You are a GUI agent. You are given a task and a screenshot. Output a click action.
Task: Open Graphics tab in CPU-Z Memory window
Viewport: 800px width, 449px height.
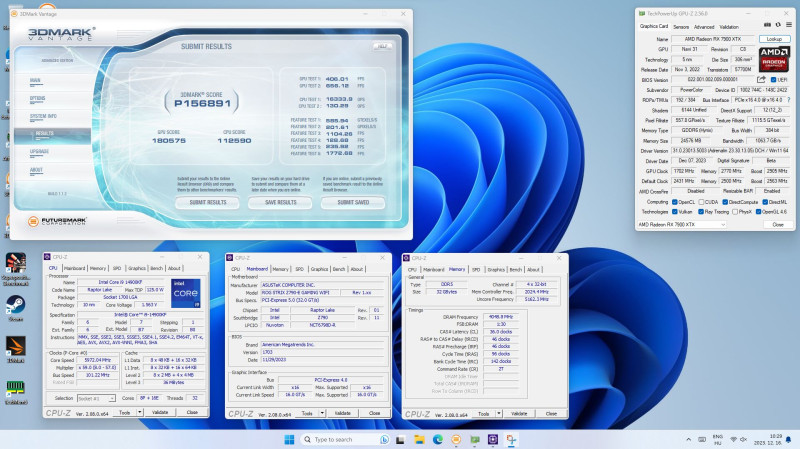pyautogui.click(x=496, y=269)
